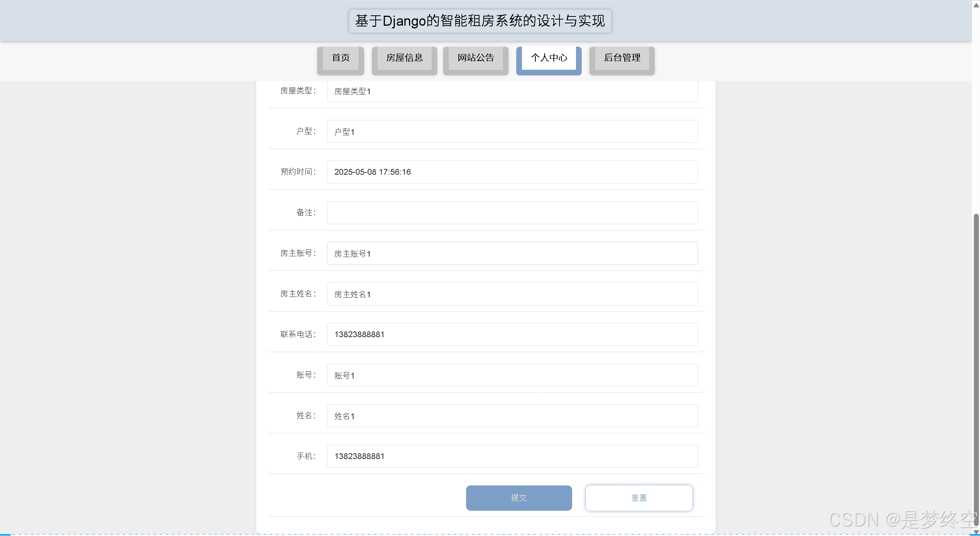This screenshot has height=536, width=980.
Task: Click the page title banner text
Action: [x=480, y=21]
